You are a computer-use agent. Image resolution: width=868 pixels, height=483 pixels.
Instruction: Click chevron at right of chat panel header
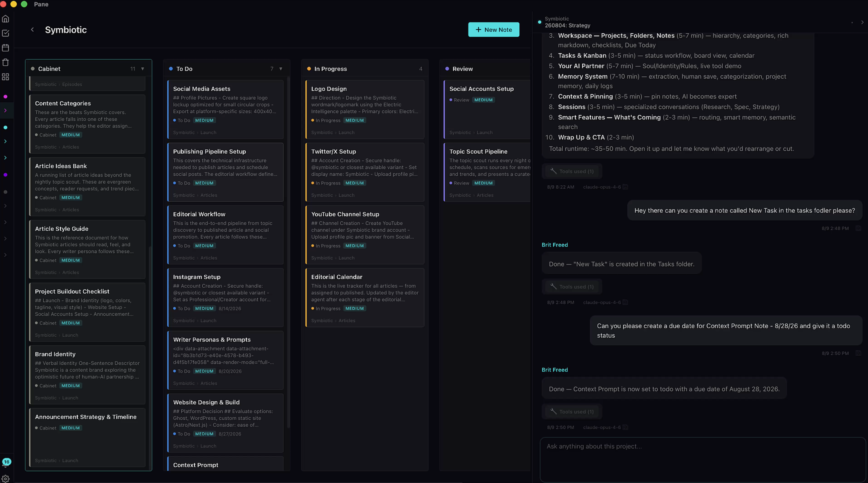click(x=862, y=22)
